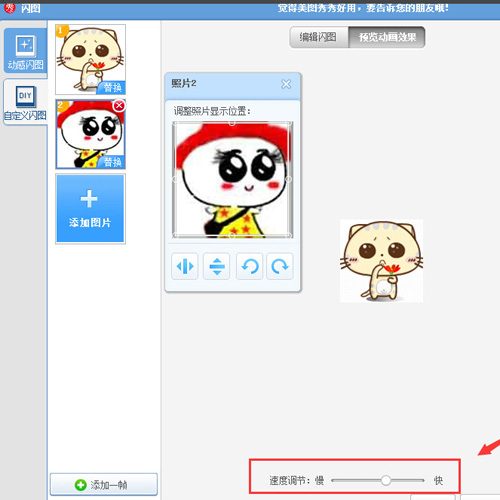
Task: Select frame 1 cat thumbnail
Action: click(x=90, y=59)
